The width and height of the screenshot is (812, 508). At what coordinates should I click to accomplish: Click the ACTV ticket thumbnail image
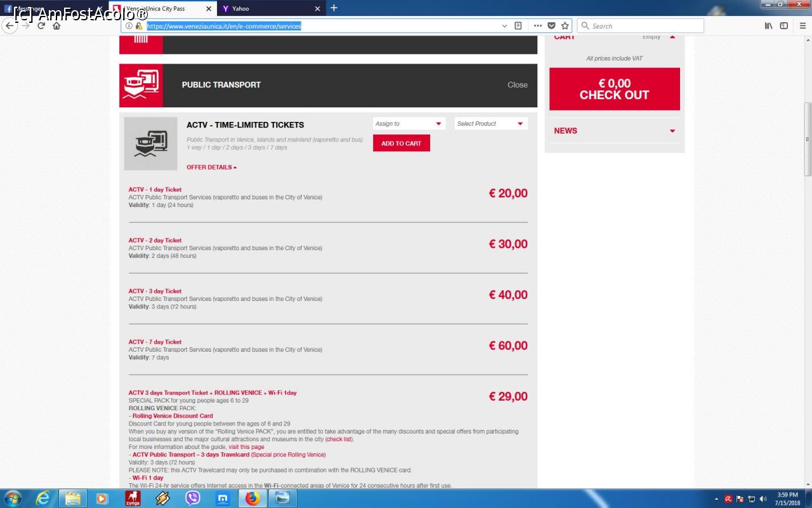coord(151,144)
